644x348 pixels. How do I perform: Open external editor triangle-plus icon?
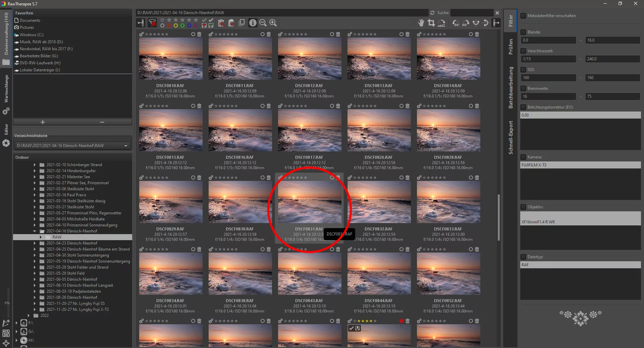coord(6,323)
